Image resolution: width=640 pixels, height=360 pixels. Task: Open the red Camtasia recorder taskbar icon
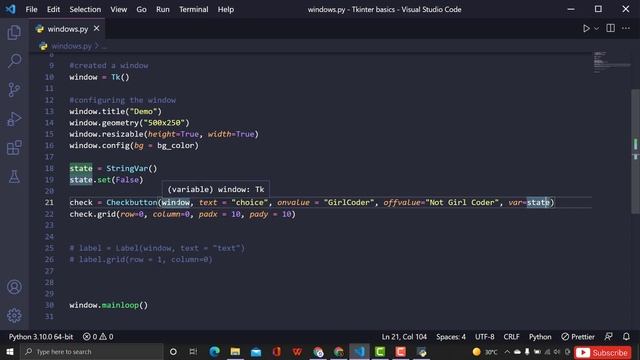(400, 351)
